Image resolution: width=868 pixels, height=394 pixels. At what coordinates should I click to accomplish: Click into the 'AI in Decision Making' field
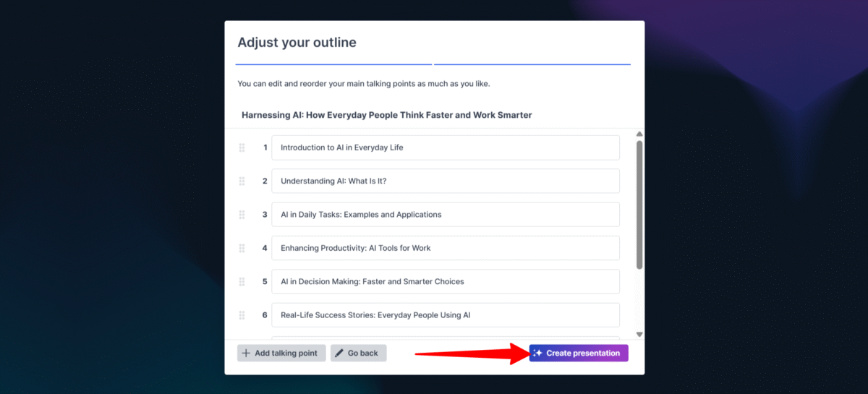point(445,281)
